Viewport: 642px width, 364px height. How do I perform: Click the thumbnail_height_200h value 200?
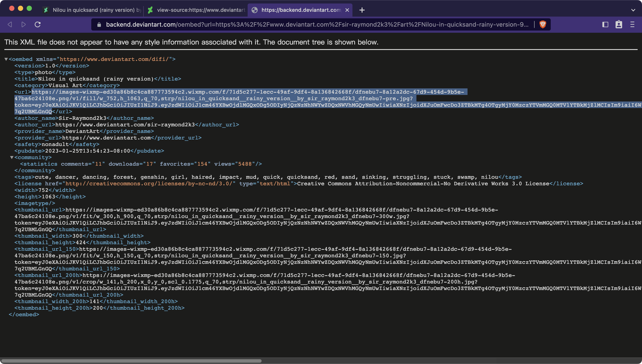pos(98,308)
